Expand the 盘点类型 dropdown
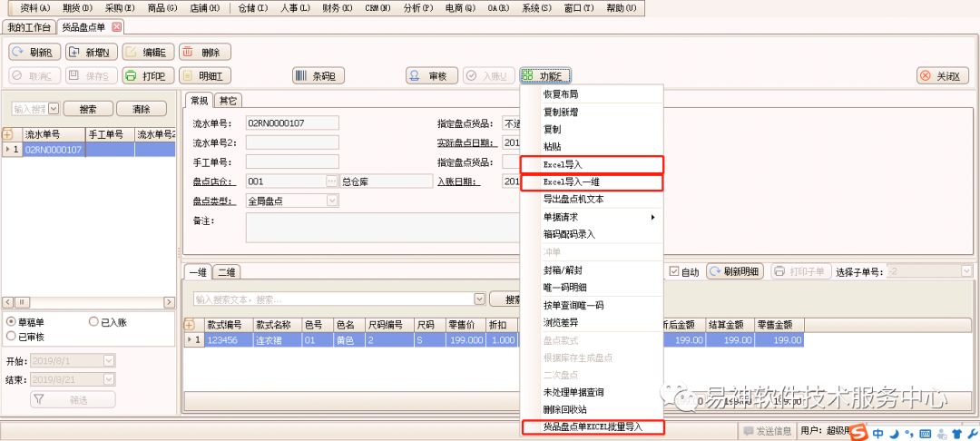Viewport: 980px width, 441px height. 330,201
